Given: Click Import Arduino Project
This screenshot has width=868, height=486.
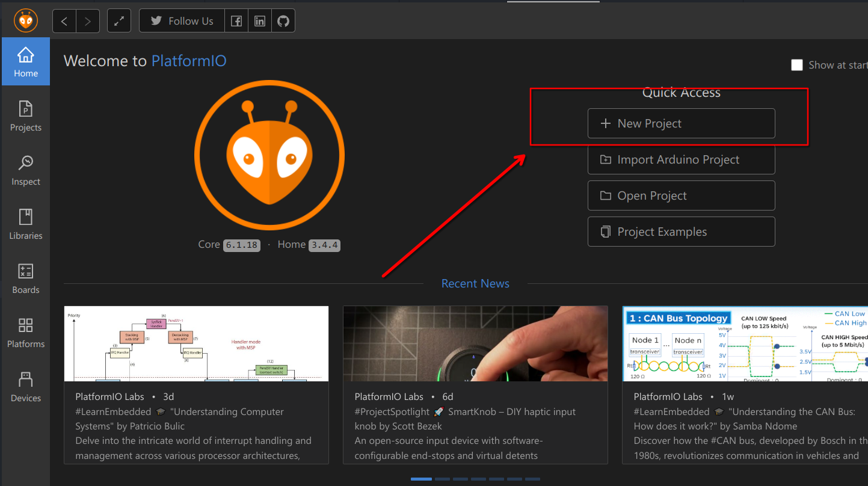Looking at the screenshot, I should point(680,159).
